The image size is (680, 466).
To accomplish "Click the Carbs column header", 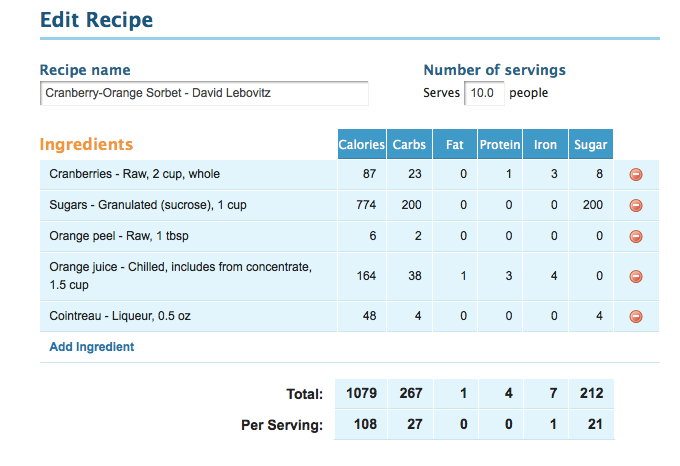I will click(x=409, y=144).
